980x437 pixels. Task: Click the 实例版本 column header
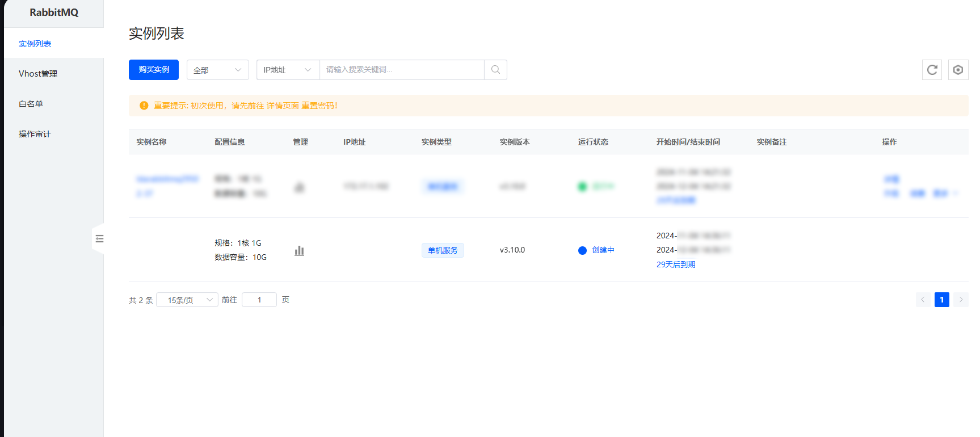pos(515,142)
